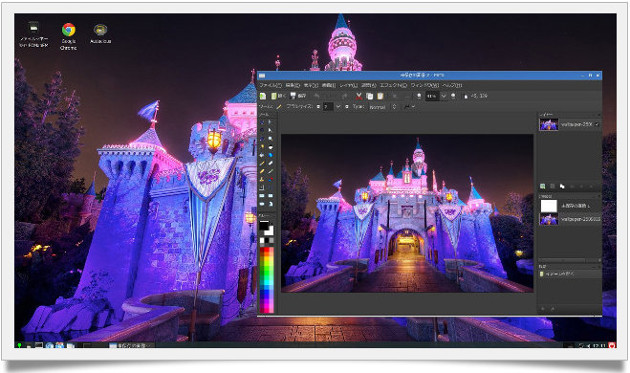Viewport: 630px width, 373px height.
Task: Click the Zoom in magnifier icon
Action: [x=453, y=96]
